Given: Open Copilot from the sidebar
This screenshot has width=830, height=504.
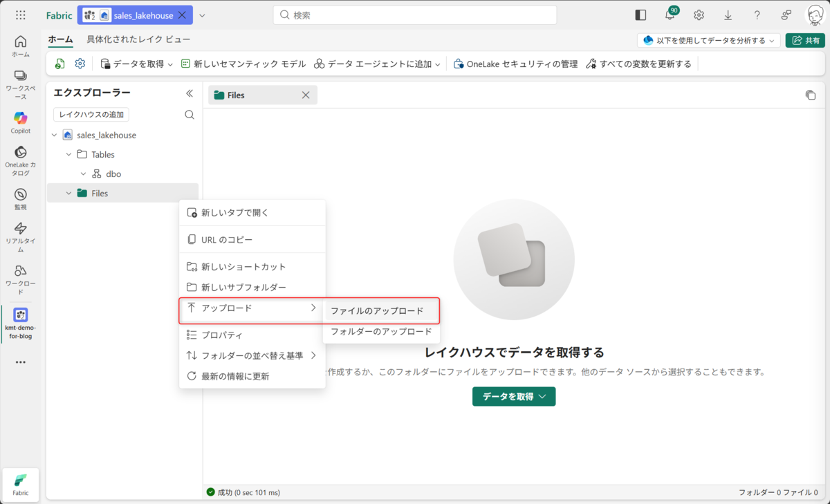Looking at the screenshot, I should pos(21,122).
